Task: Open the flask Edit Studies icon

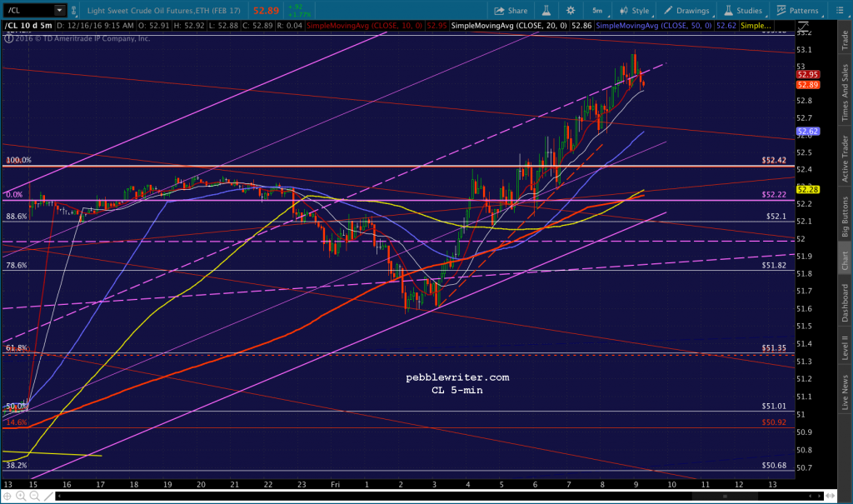Action: [546, 10]
